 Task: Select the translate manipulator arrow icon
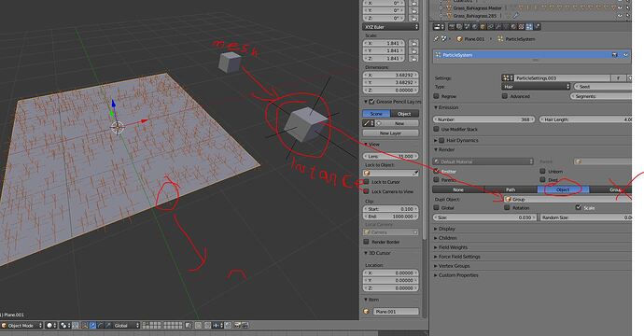[92, 326]
